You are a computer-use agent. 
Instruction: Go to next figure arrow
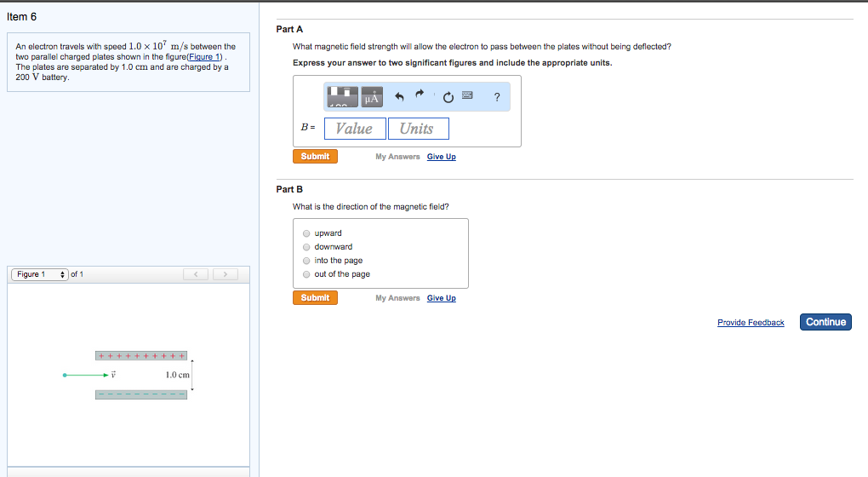[226, 274]
